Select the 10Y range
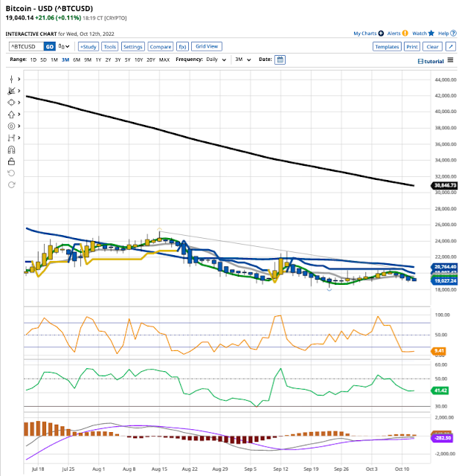 pos(138,59)
